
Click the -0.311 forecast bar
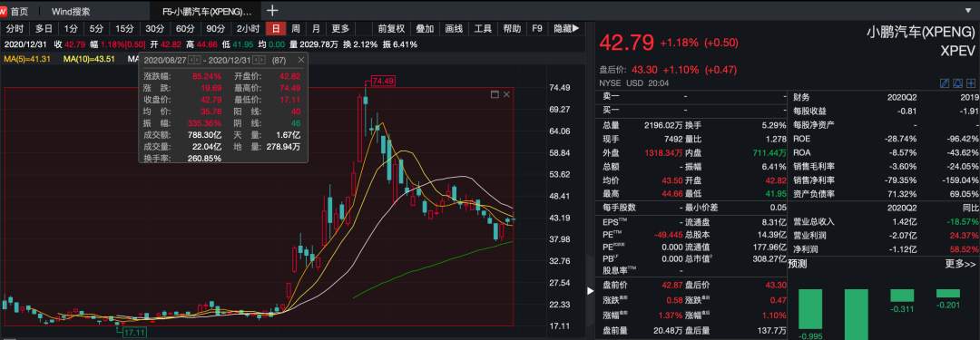click(902, 296)
